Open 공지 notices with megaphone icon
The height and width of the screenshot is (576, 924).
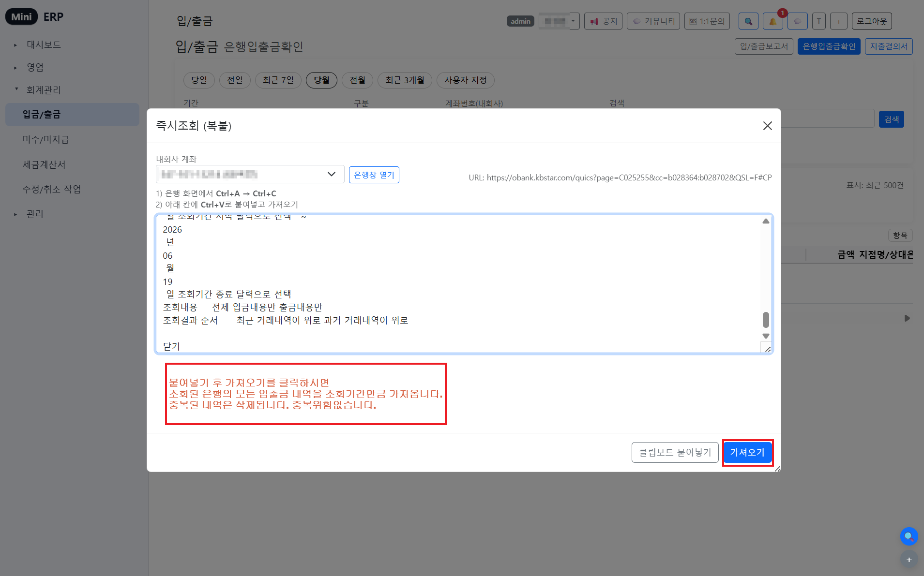603,21
